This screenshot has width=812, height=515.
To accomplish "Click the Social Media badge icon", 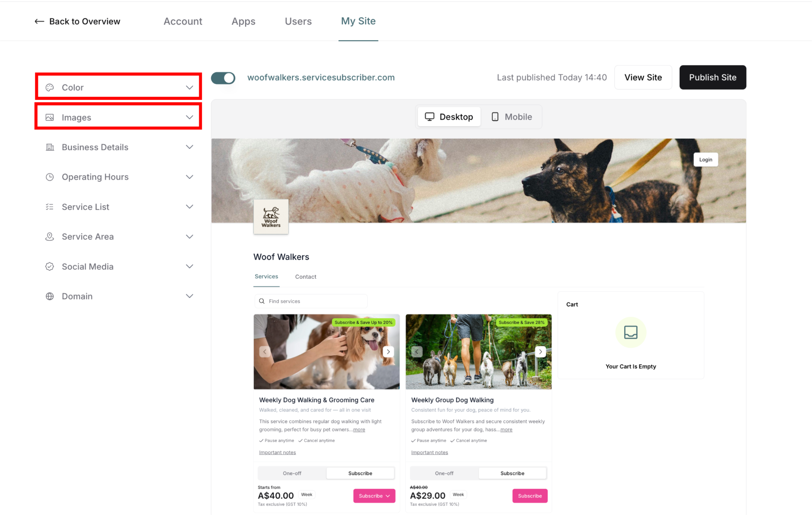I will click(50, 266).
